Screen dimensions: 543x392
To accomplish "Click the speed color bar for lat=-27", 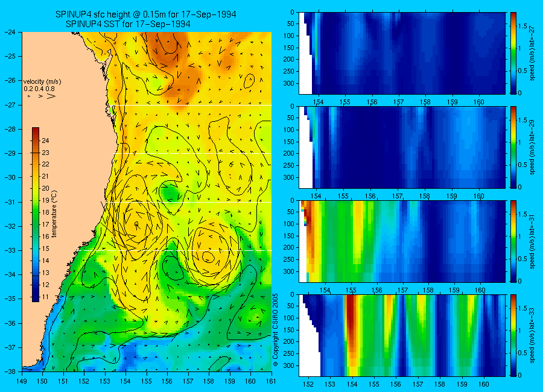I will [513, 53].
